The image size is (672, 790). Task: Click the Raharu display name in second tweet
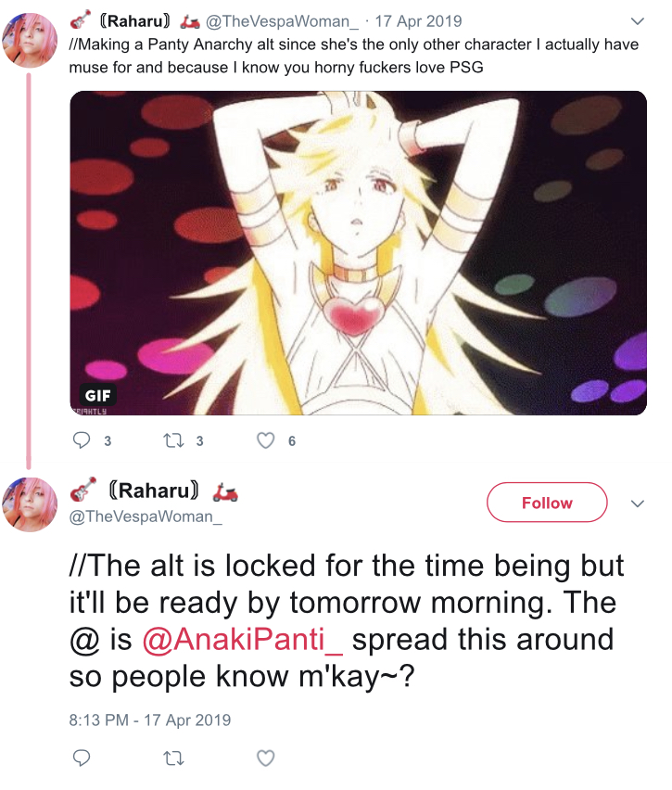pos(154,491)
